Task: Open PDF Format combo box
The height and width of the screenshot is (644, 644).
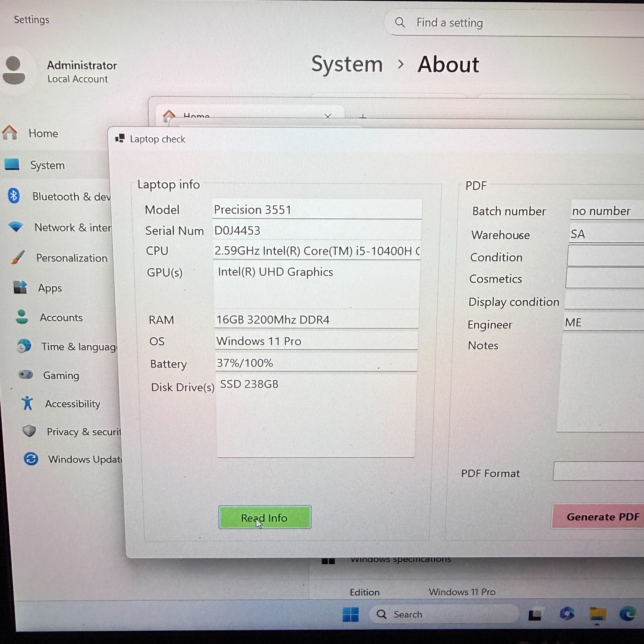Action: pos(598,471)
